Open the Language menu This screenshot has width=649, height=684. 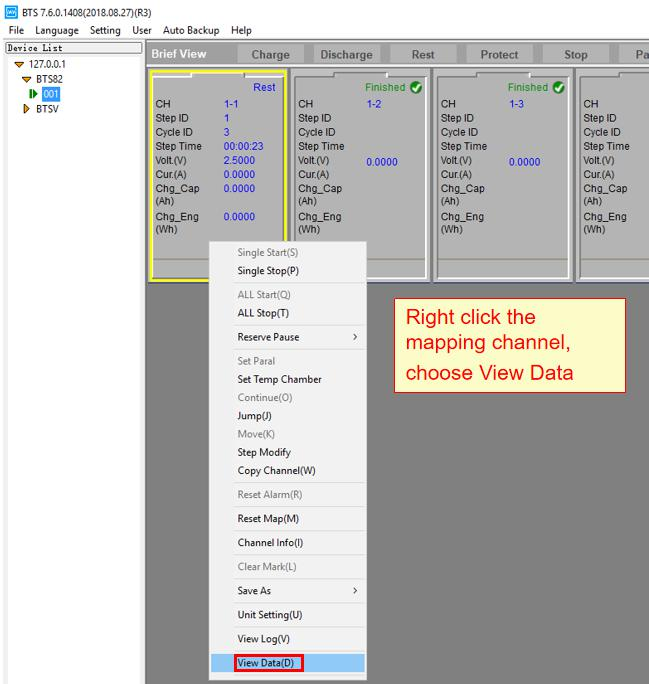tap(57, 31)
